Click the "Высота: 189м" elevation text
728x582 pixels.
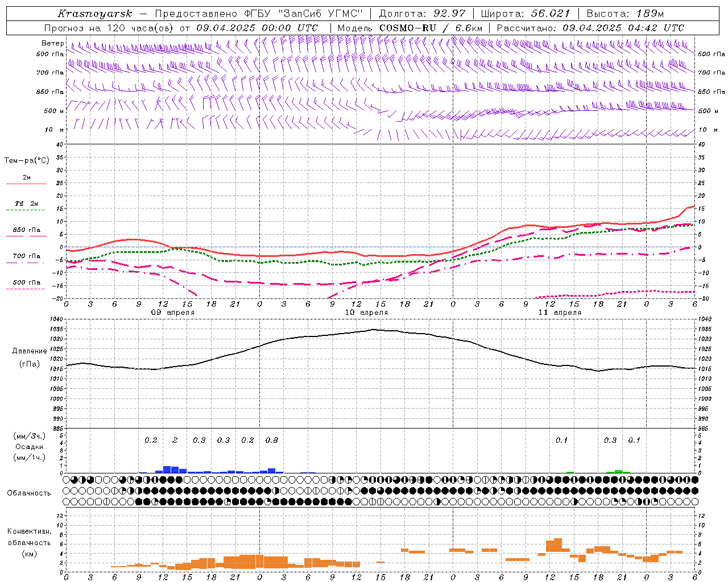point(625,14)
